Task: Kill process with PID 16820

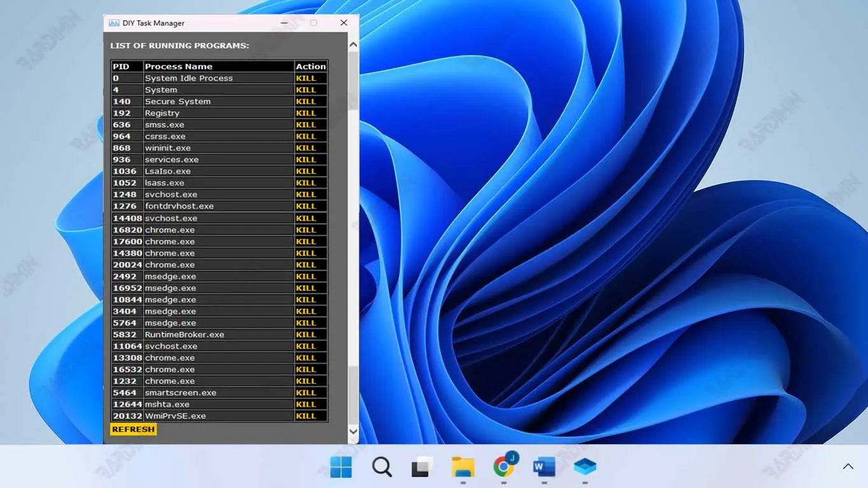Action: (306, 230)
